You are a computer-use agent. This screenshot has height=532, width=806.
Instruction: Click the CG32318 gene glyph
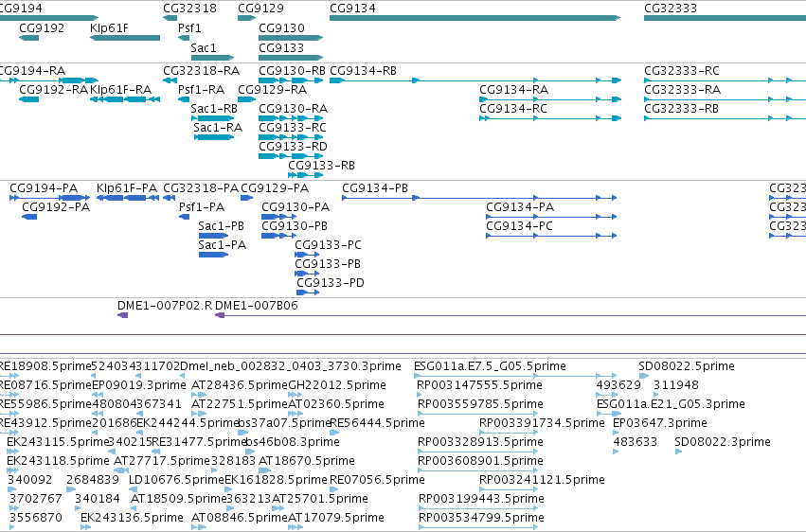[170, 18]
